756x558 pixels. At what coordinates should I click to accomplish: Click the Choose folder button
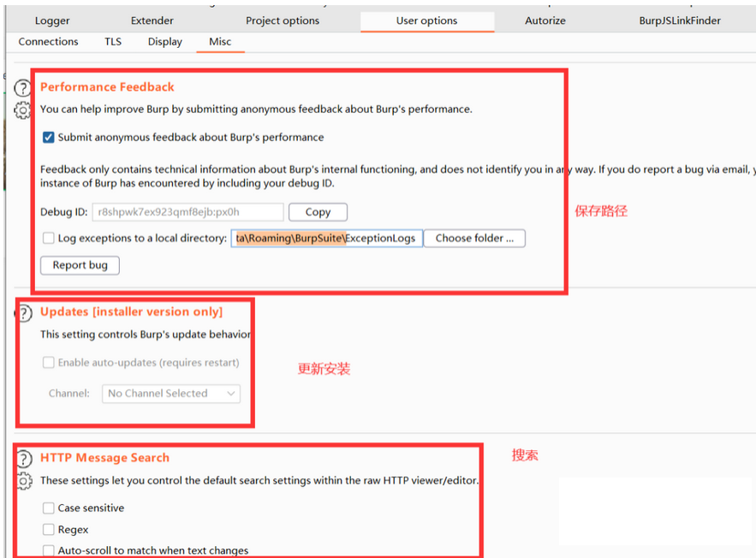point(474,238)
